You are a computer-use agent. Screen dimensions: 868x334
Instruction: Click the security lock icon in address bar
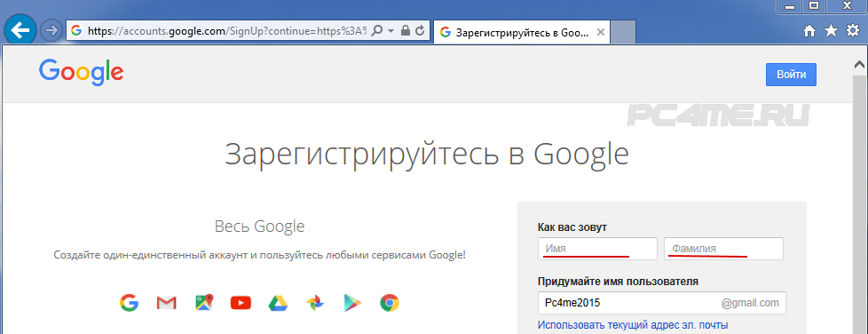pyautogui.click(x=406, y=31)
